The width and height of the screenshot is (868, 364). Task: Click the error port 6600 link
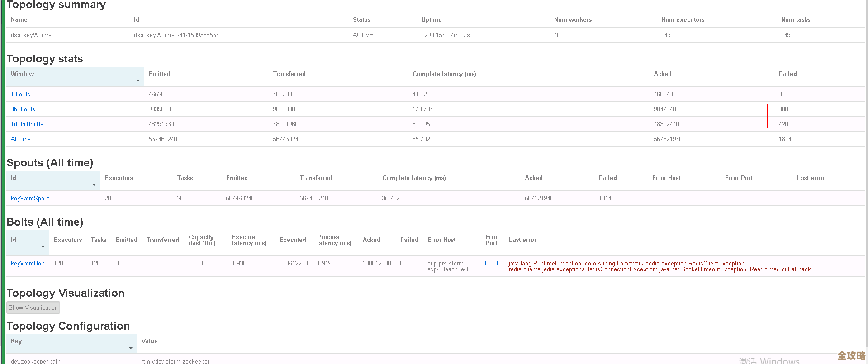coord(491,263)
